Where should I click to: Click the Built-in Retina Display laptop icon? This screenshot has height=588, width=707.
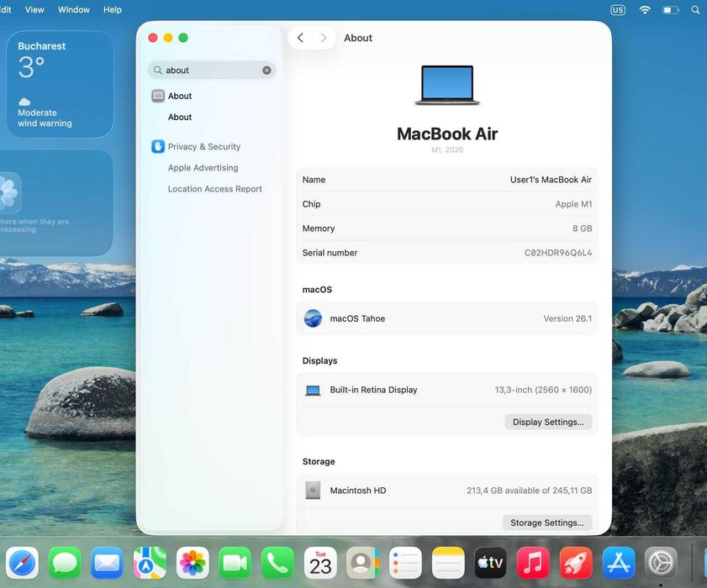[x=313, y=391]
